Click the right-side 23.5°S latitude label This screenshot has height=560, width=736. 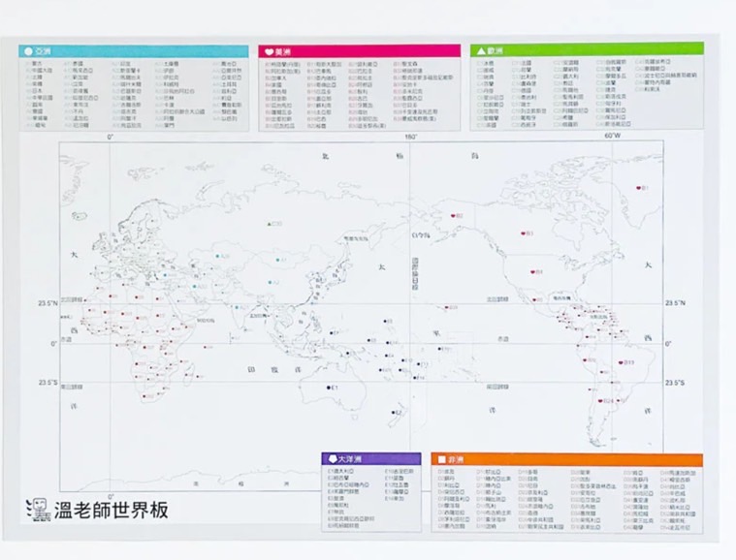click(x=675, y=383)
